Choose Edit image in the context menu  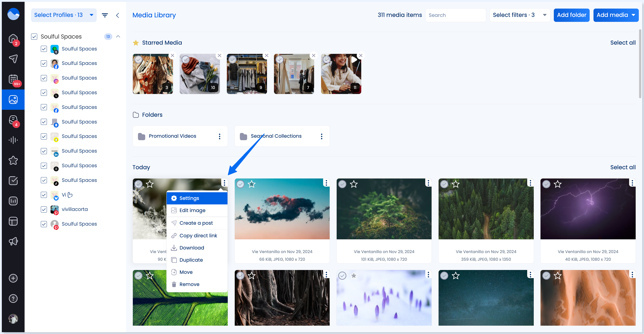197,210
